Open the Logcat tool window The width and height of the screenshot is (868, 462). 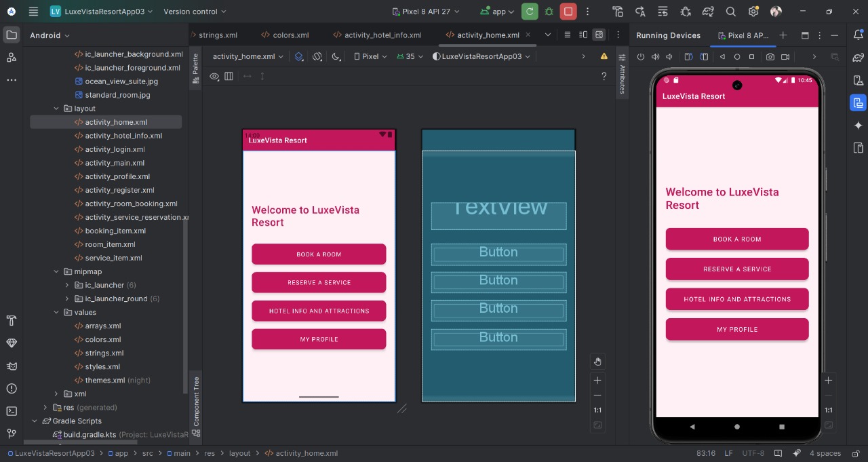pyautogui.click(x=12, y=366)
